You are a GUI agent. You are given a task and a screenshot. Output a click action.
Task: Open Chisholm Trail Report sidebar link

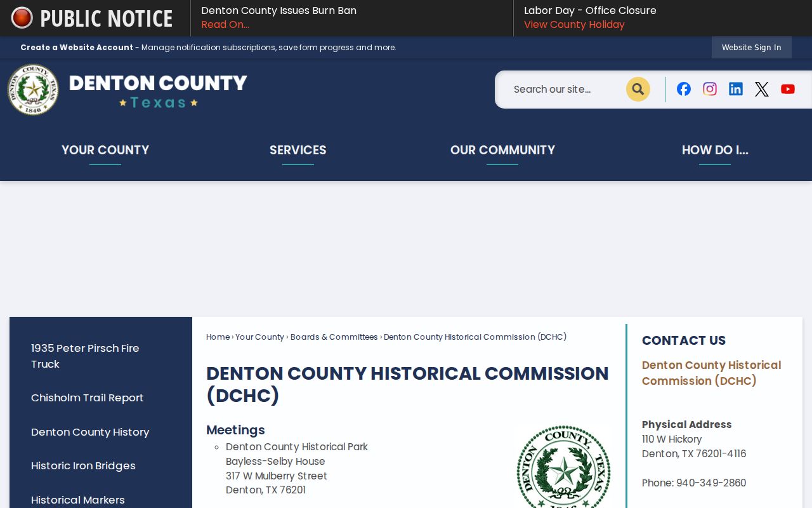tap(88, 398)
